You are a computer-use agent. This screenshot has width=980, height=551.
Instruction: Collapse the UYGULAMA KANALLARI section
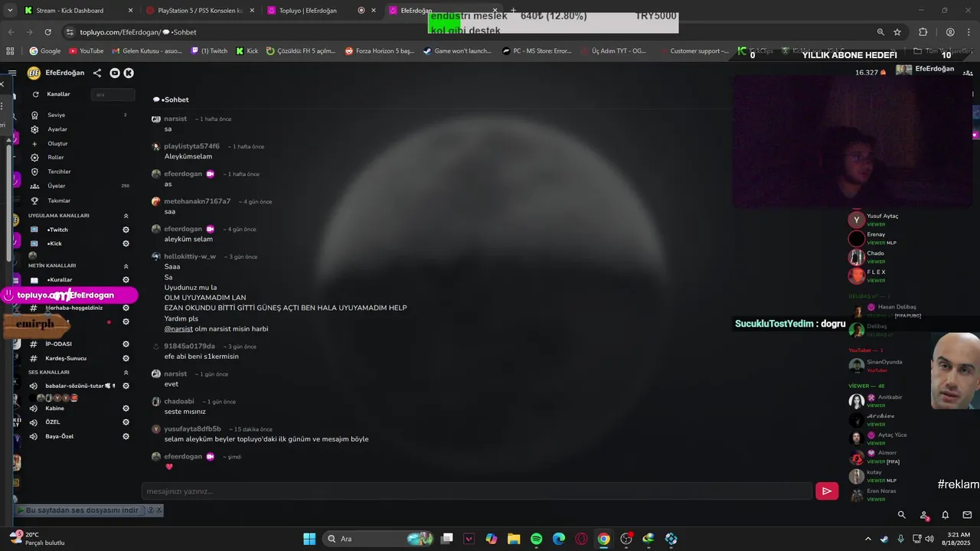(126, 216)
